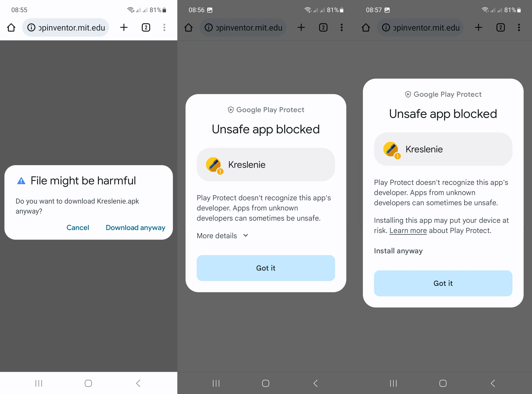
Task: Open site info icon in the 08:57 screen
Action: [386, 27]
